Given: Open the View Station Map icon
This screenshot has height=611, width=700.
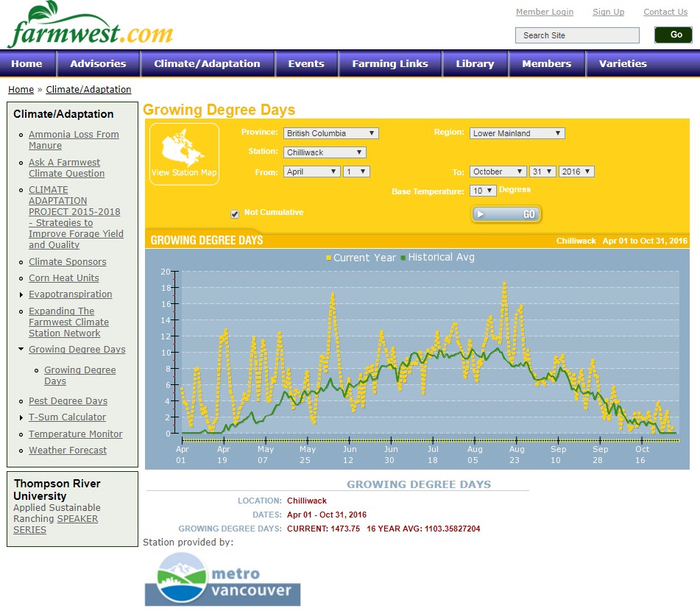Looking at the screenshot, I should tap(184, 153).
